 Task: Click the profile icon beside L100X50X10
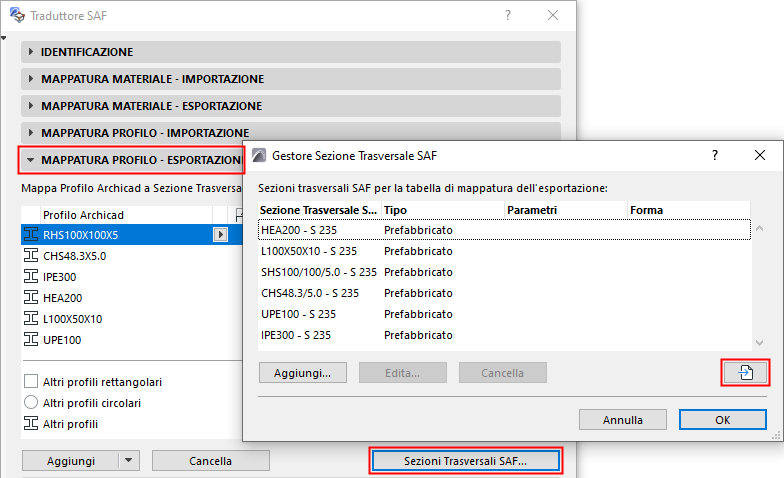tap(31, 318)
